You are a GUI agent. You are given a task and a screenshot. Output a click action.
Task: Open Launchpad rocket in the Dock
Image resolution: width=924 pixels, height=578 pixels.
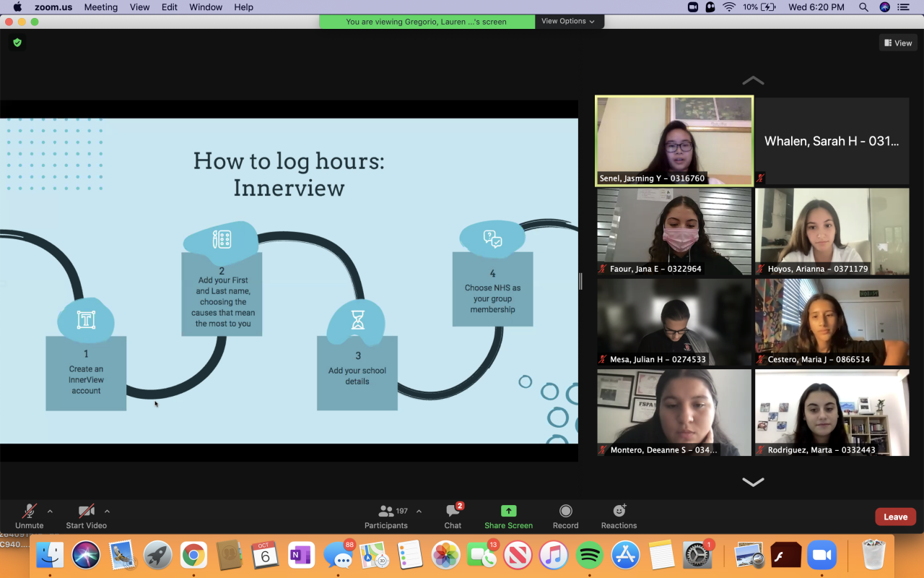pos(157,555)
